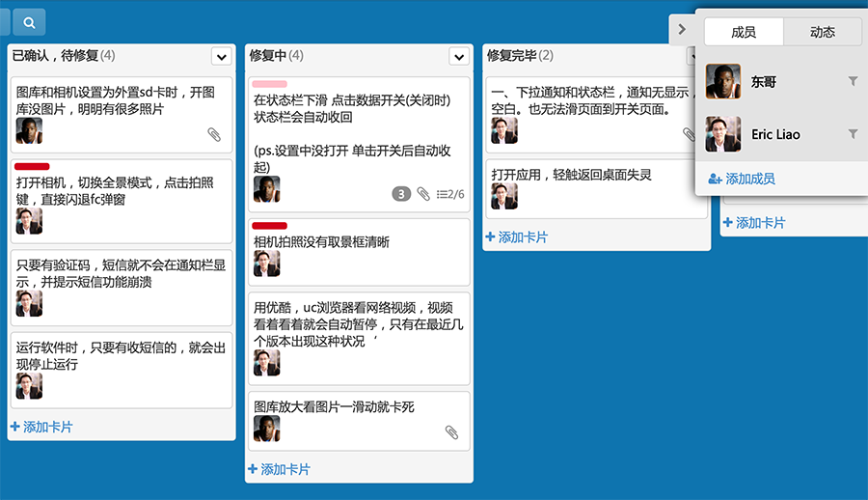Click avatar on 打开应用,轻触返回桌面失灵 card
Screen dimensions: 868x500
click(x=504, y=196)
